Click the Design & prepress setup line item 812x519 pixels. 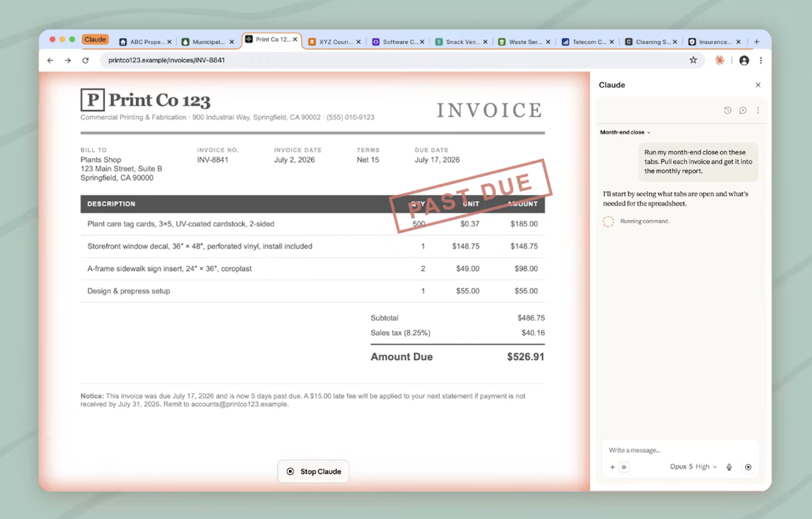pyautogui.click(x=313, y=291)
